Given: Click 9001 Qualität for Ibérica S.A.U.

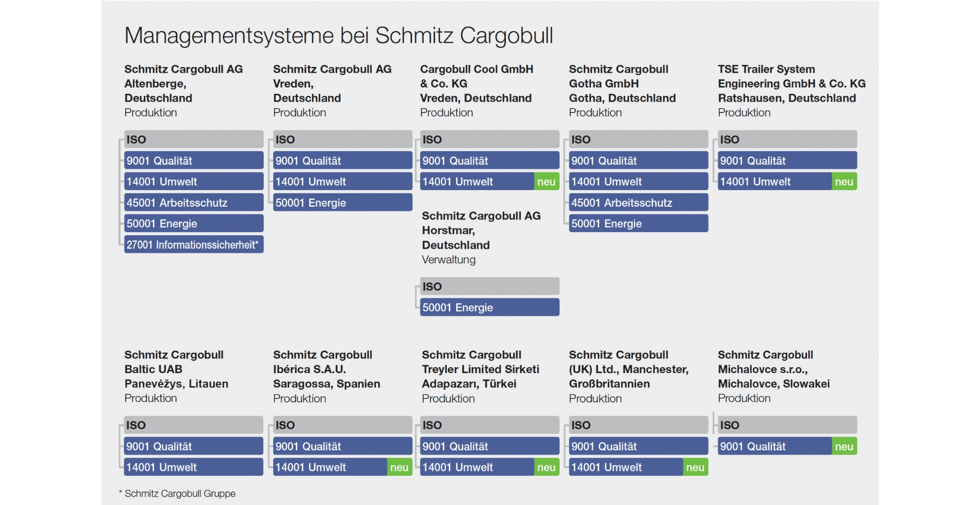Looking at the screenshot, I should click(x=342, y=446).
